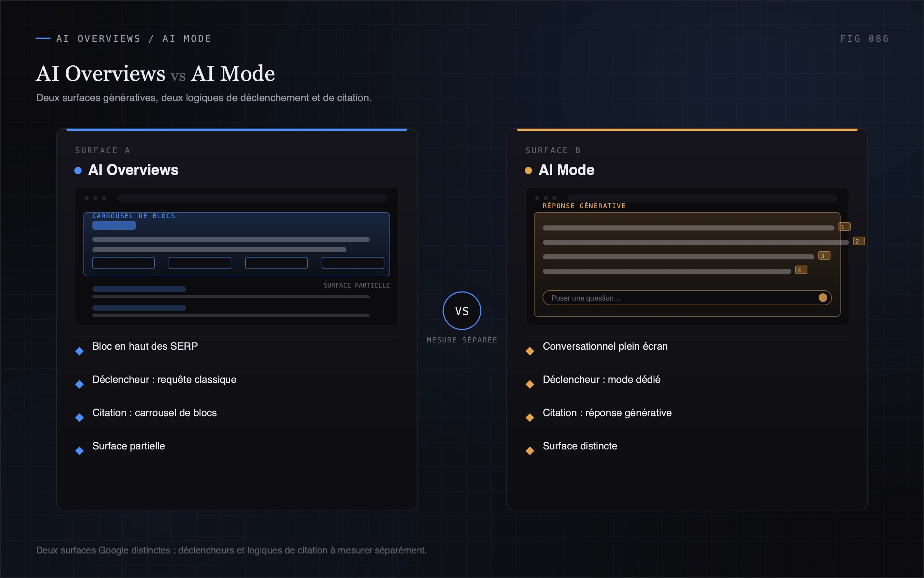
Task: Click the AI Mode mockup address bar
Action: (702, 198)
